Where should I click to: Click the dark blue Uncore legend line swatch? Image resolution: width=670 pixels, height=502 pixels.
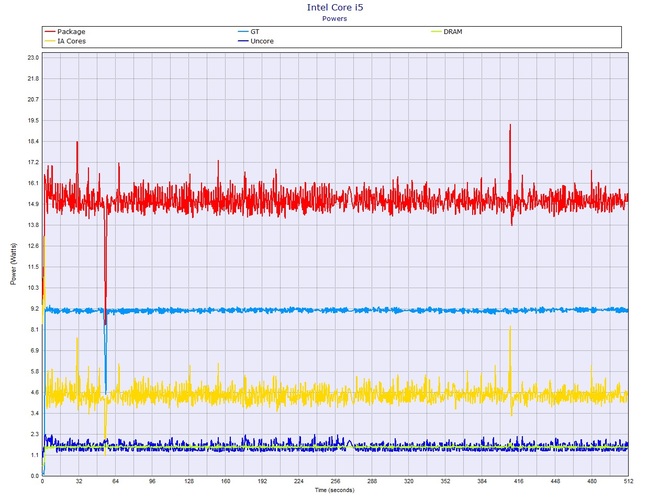pyautogui.click(x=243, y=41)
